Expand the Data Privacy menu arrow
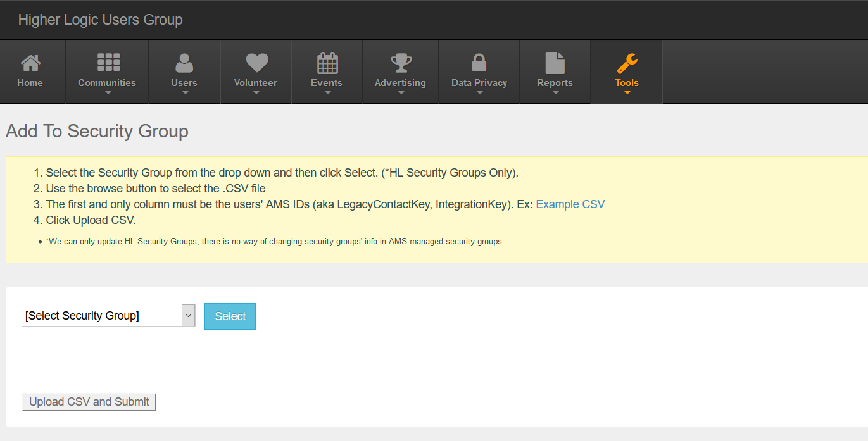Viewport: 868px width, 441px height. tap(479, 93)
